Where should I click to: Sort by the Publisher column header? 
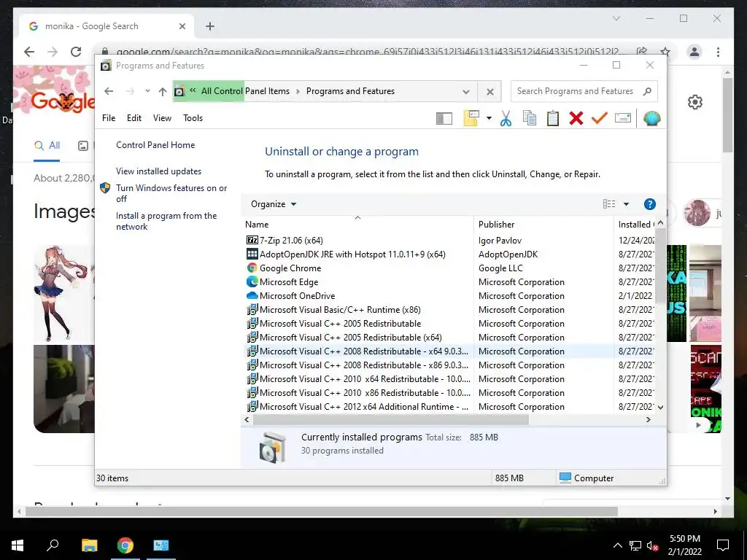pyautogui.click(x=544, y=225)
